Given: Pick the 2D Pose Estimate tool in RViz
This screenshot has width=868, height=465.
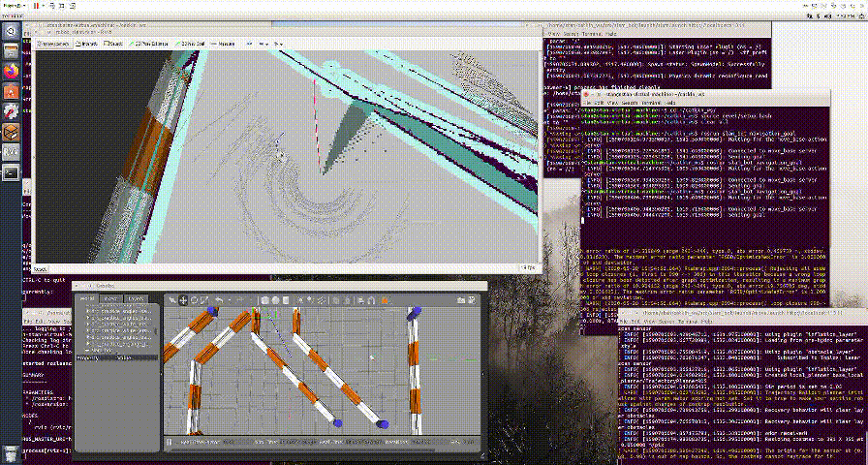Looking at the screenshot, I should [x=148, y=44].
